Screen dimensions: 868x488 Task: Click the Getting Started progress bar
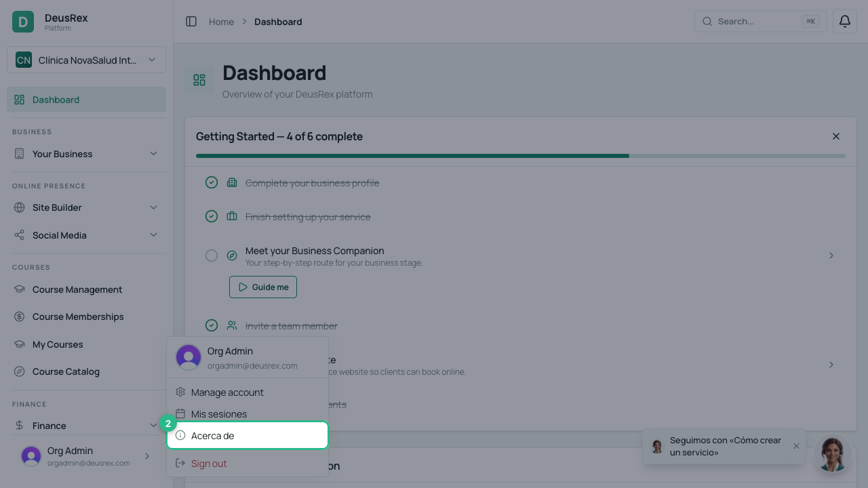coord(521,156)
